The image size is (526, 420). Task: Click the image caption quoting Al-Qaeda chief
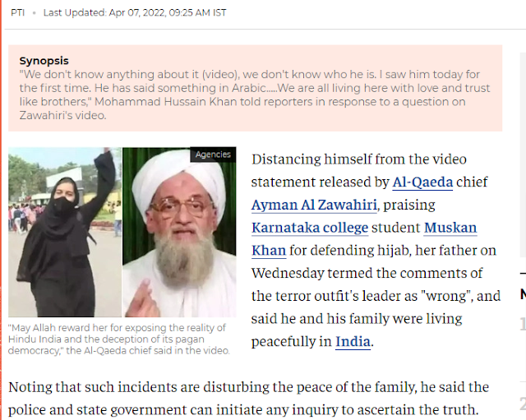point(119,339)
